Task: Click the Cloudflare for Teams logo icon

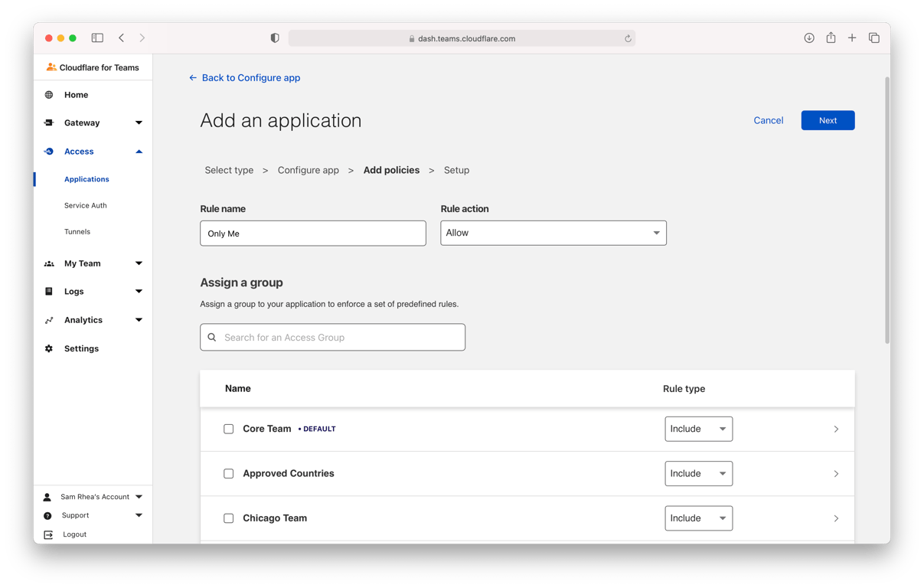Action: [51, 67]
